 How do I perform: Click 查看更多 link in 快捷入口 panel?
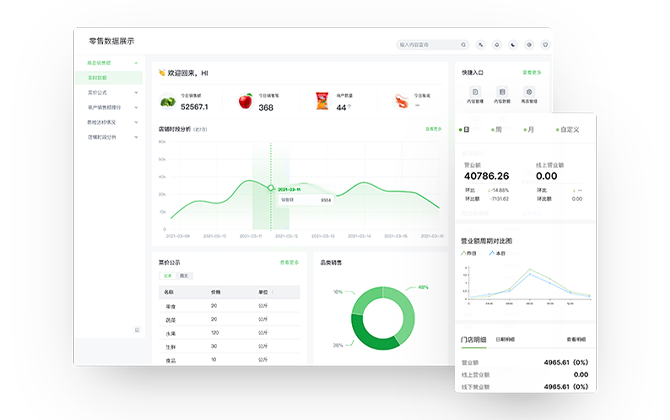[x=531, y=72]
